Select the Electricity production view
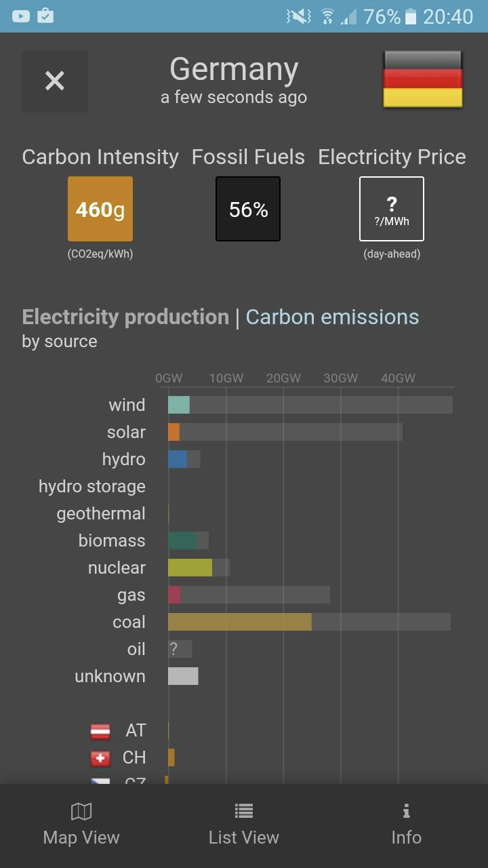The width and height of the screenshot is (488, 868). (x=125, y=317)
